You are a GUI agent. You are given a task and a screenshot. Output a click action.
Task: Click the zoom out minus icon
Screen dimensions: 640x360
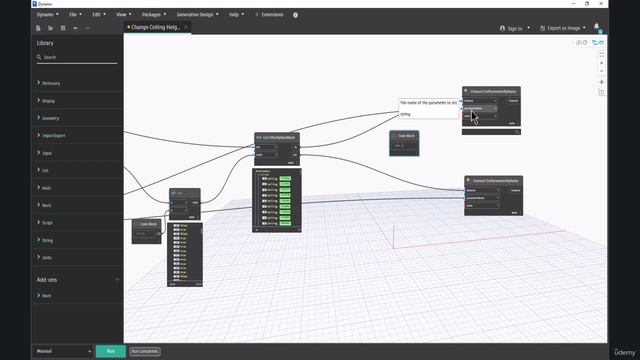point(601,71)
